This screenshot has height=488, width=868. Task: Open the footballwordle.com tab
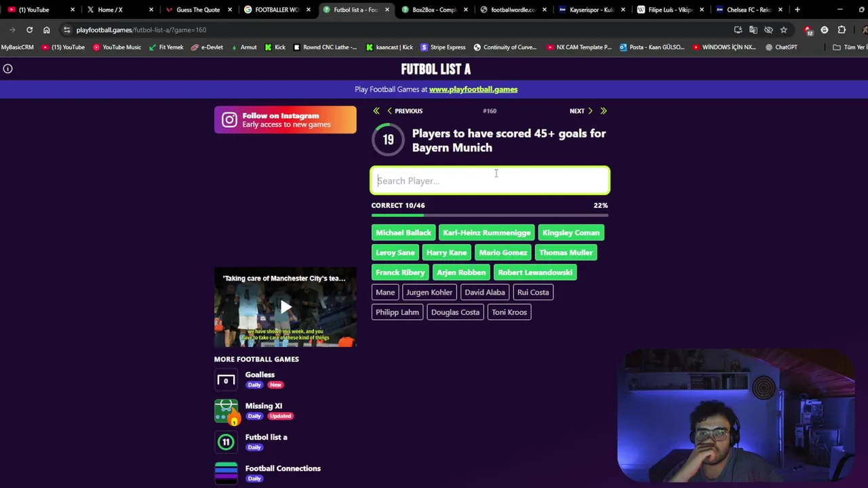[x=513, y=9]
